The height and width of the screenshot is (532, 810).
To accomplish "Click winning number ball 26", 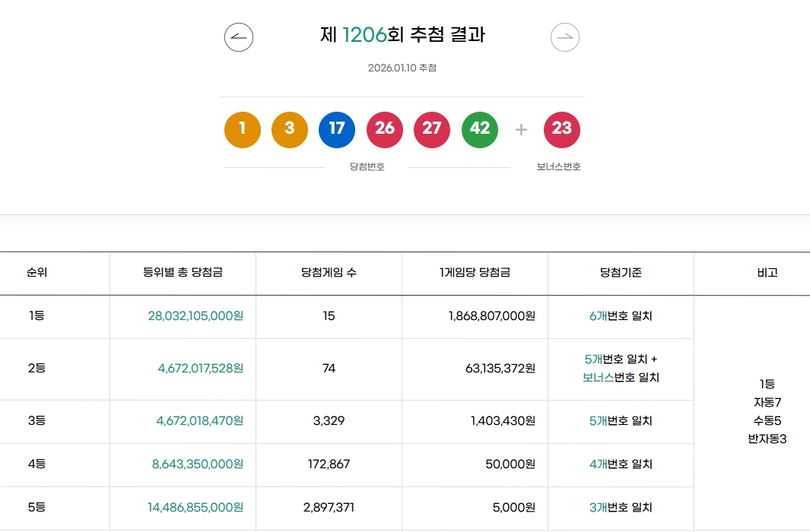I will click(x=385, y=129).
